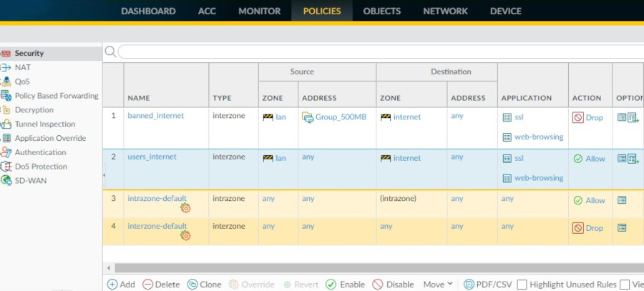Click log options icon in interzone-default row
Screen dimensions: 644x291
(622, 228)
